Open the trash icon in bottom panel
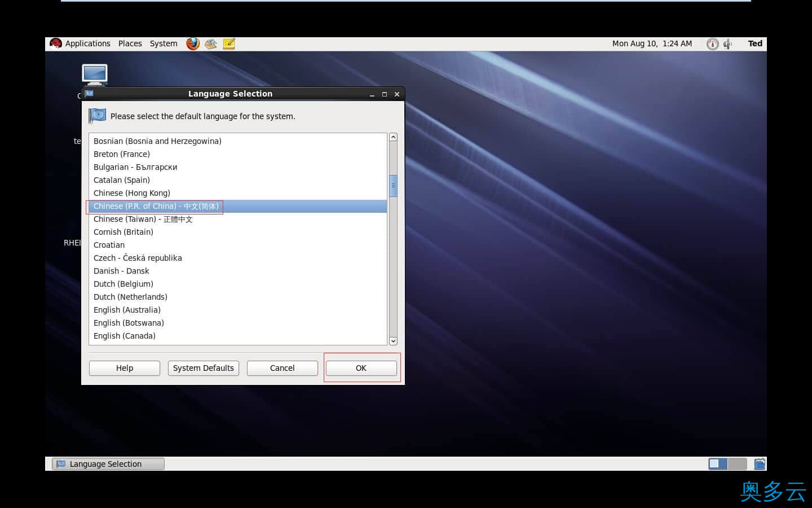The height and width of the screenshot is (508, 812). (760, 464)
